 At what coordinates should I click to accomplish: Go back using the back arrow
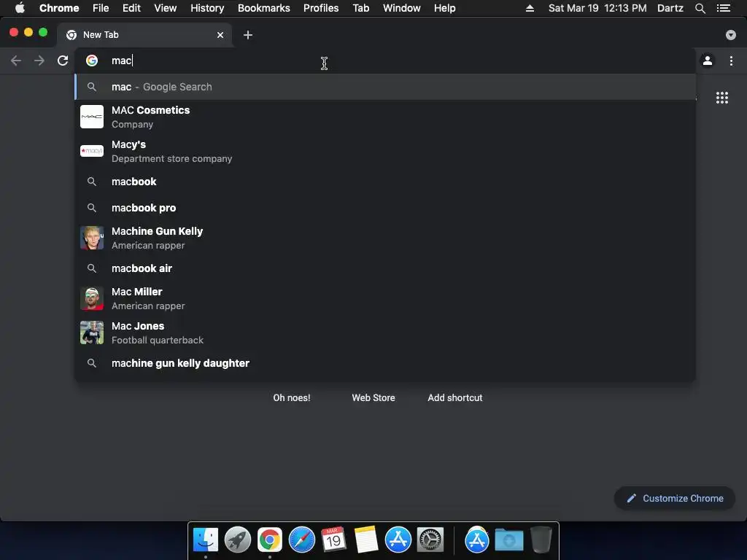(16, 61)
